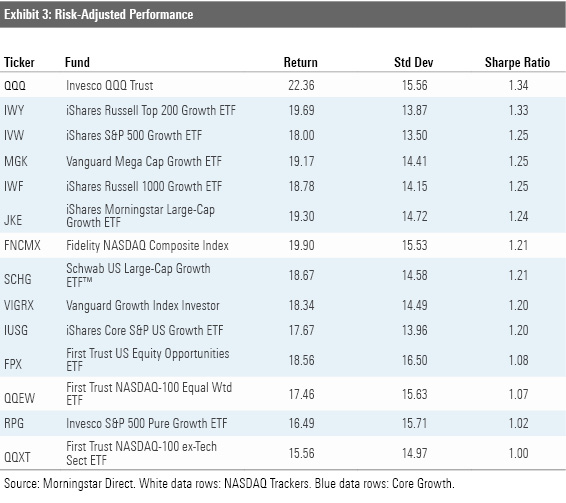Click the QQQ ticker cell

coord(15,86)
